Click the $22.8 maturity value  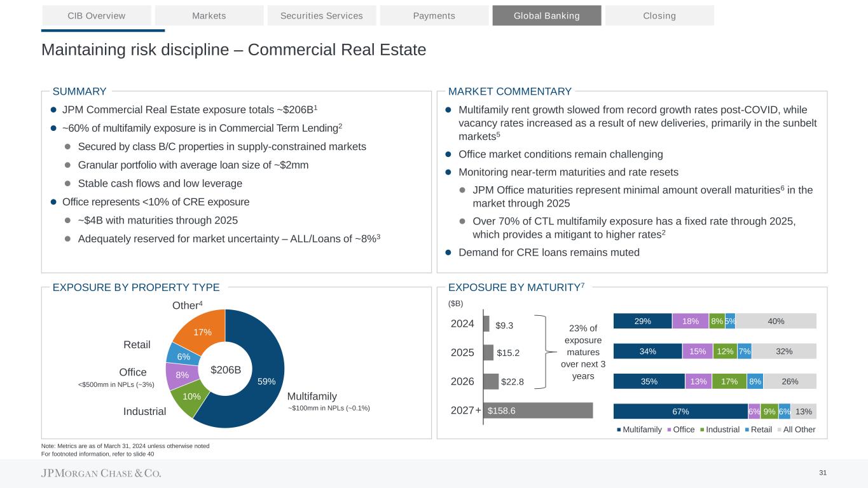click(513, 381)
